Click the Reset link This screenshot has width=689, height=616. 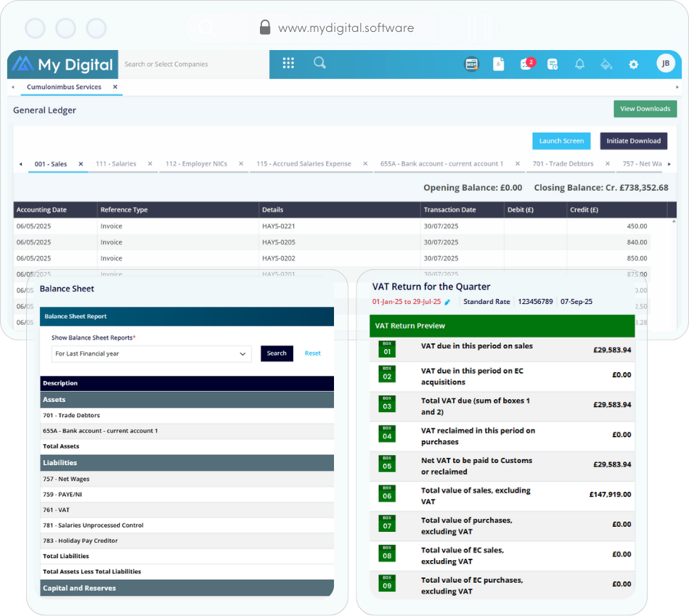point(312,353)
